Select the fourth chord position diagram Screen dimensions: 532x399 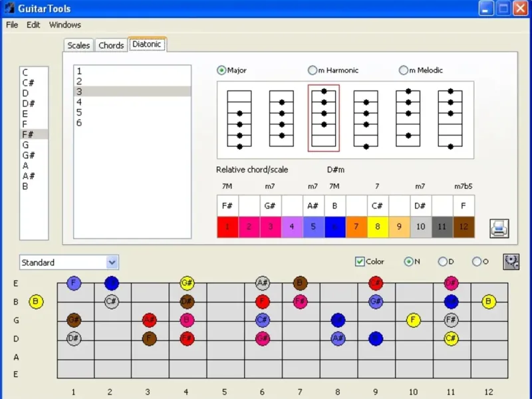(366, 119)
